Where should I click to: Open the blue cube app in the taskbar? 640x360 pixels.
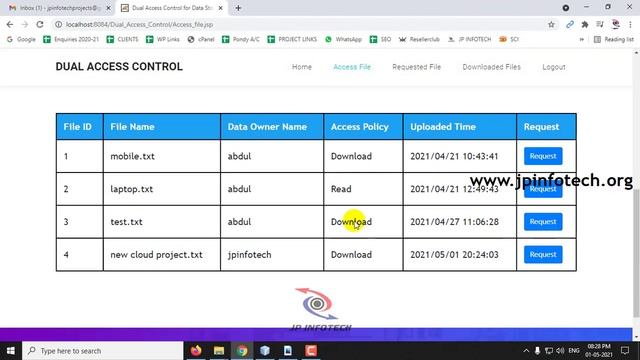click(x=265, y=351)
